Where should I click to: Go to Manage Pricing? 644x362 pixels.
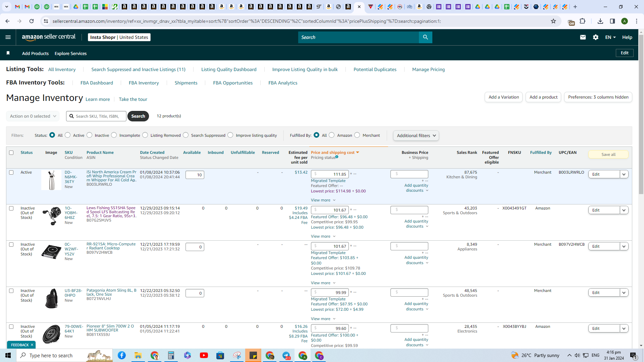[428, 69]
